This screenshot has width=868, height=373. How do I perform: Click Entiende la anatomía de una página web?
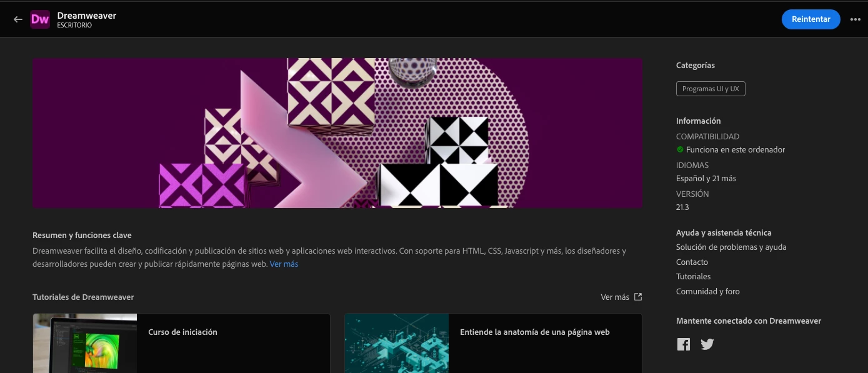(x=534, y=332)
